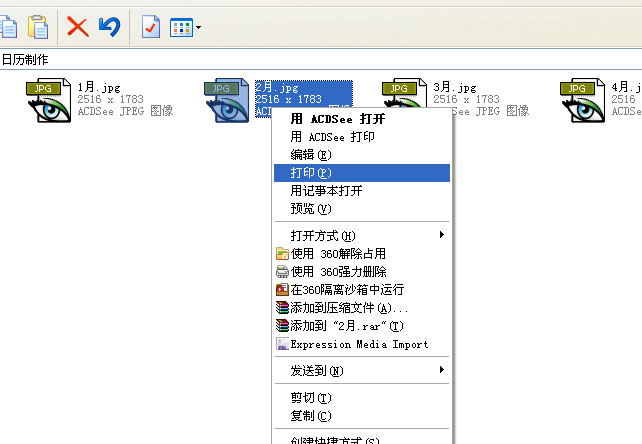Choose 使用 360解除占用 entry
This screenshot has height=444, width=642.
pyautogui.click(x=362, y=254)
